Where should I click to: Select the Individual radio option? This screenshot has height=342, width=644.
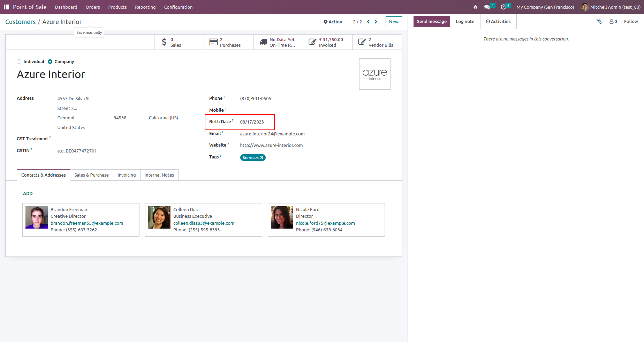(x=19, y=62)
